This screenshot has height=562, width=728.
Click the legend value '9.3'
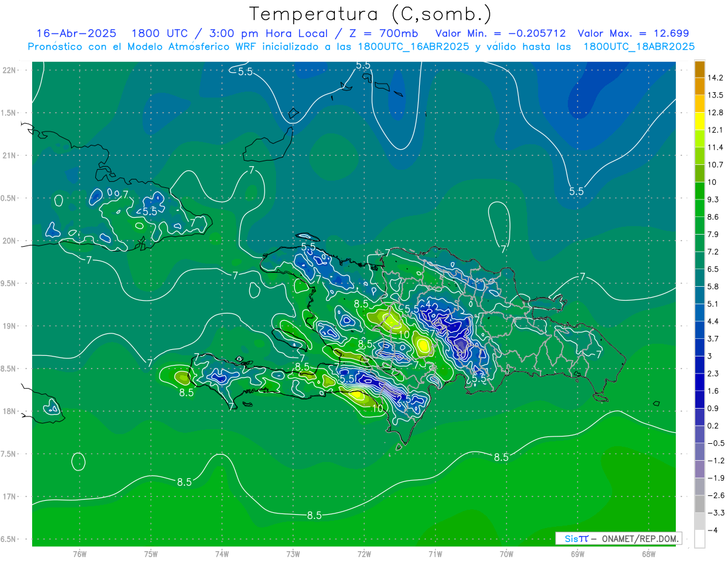pyautogui.click(x=712, y=199)
